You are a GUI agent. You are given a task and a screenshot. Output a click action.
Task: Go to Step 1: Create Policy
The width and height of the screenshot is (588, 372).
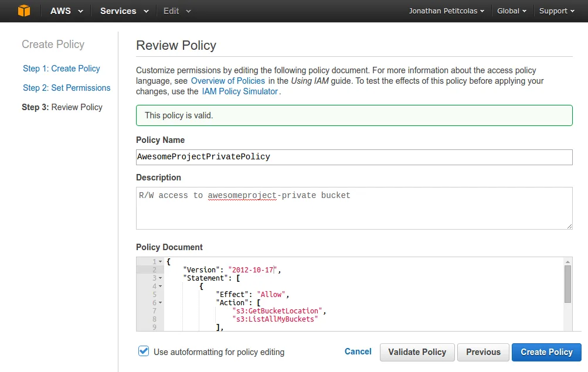[61, 69]
